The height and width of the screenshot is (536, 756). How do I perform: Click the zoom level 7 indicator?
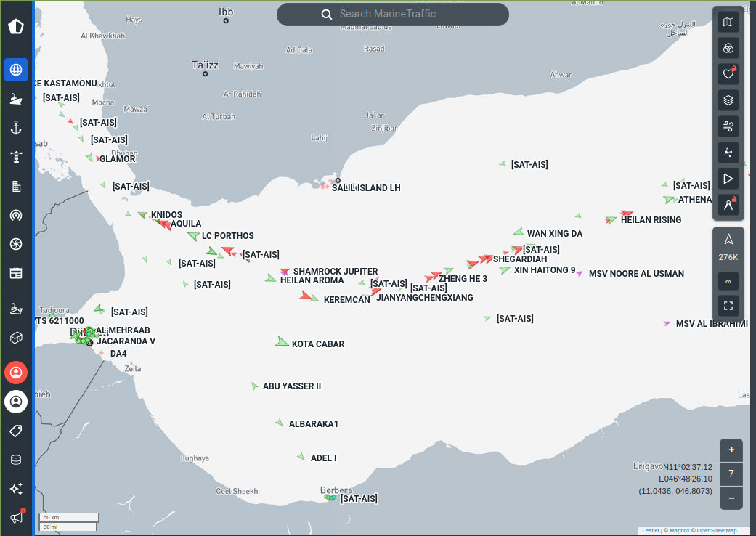pyautogui.click(x=731, y=474)
